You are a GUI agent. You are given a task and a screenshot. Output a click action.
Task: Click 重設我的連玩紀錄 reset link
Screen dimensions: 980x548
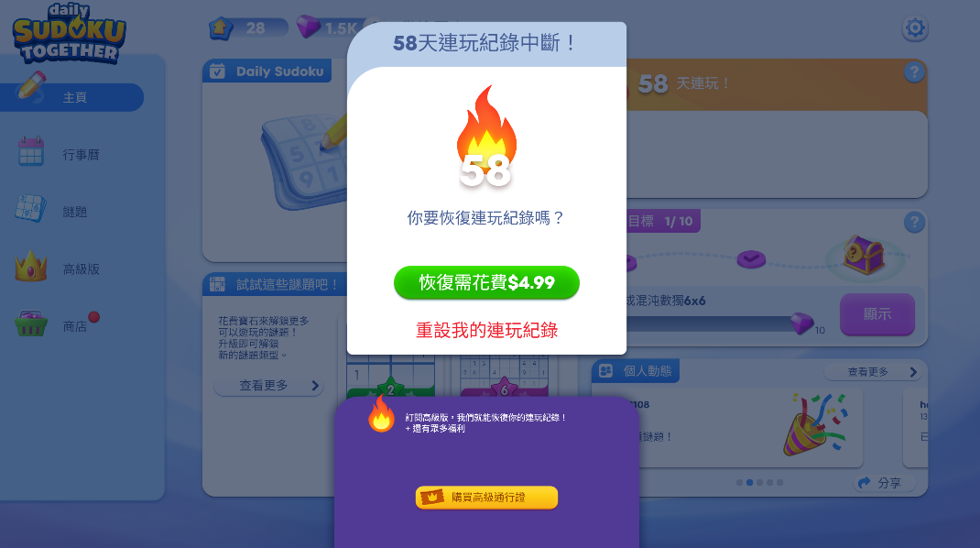[x=486, y=330]
